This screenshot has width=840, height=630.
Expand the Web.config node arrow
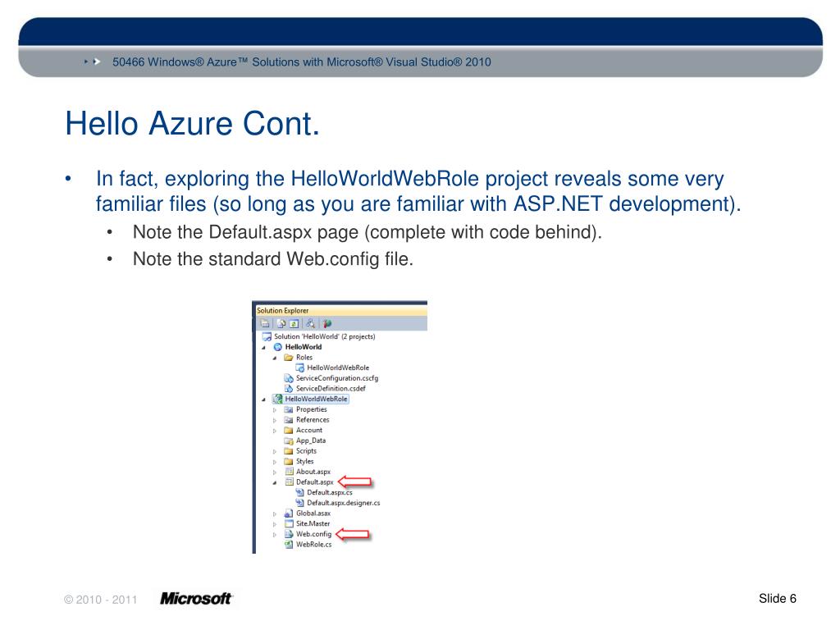click(x=275, y=535)
